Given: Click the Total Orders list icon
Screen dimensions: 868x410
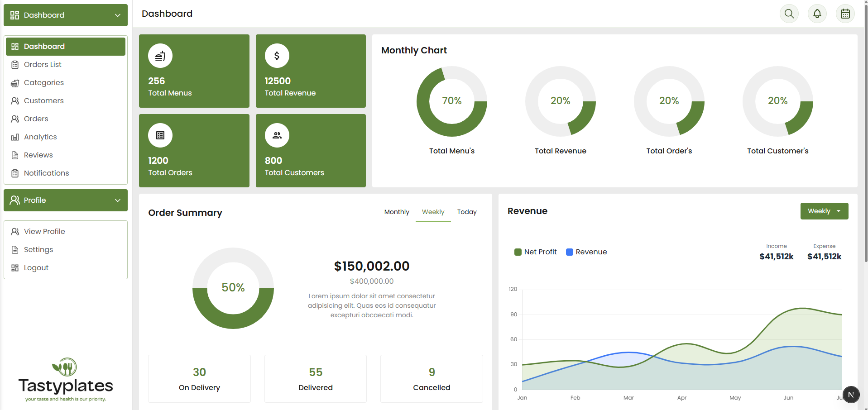Looking at the screenshot, I should pyautogui.click(x=160, y=135).
